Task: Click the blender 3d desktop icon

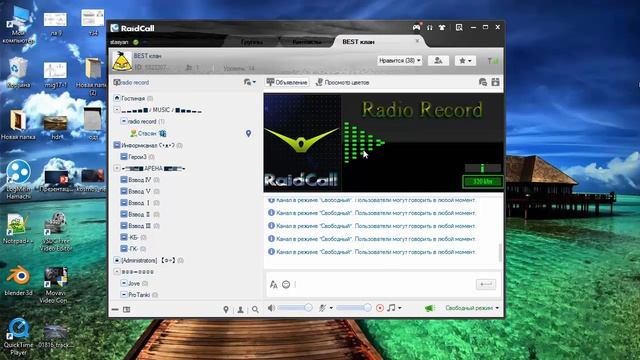Action: (18, 281)
